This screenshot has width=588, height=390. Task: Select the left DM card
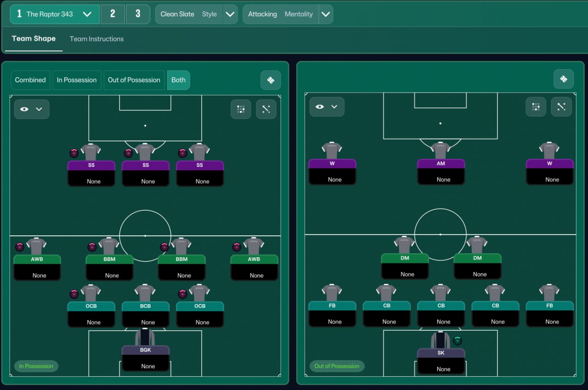pos(405,266)
